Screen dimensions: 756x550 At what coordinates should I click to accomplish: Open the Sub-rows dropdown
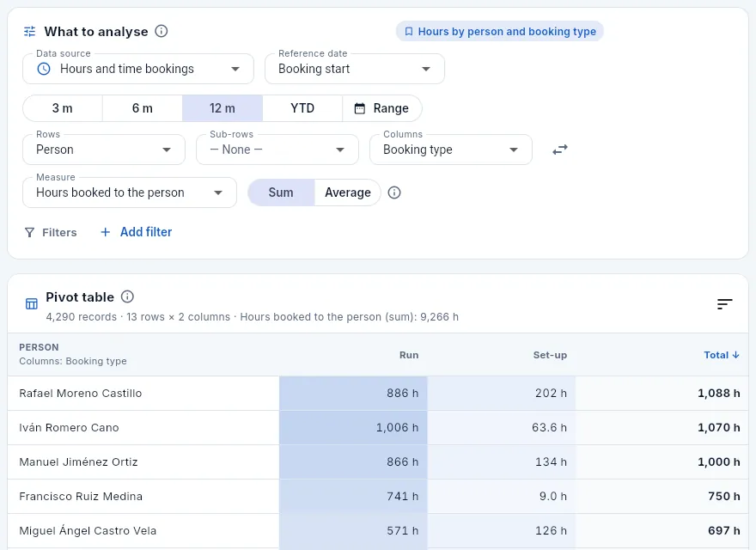click(x=277, y=150)
